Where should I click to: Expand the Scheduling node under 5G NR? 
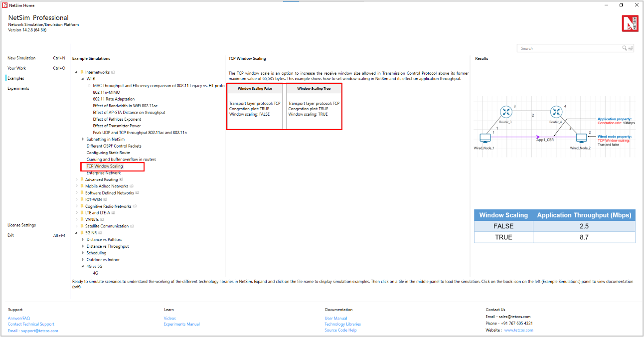(83, 253)
